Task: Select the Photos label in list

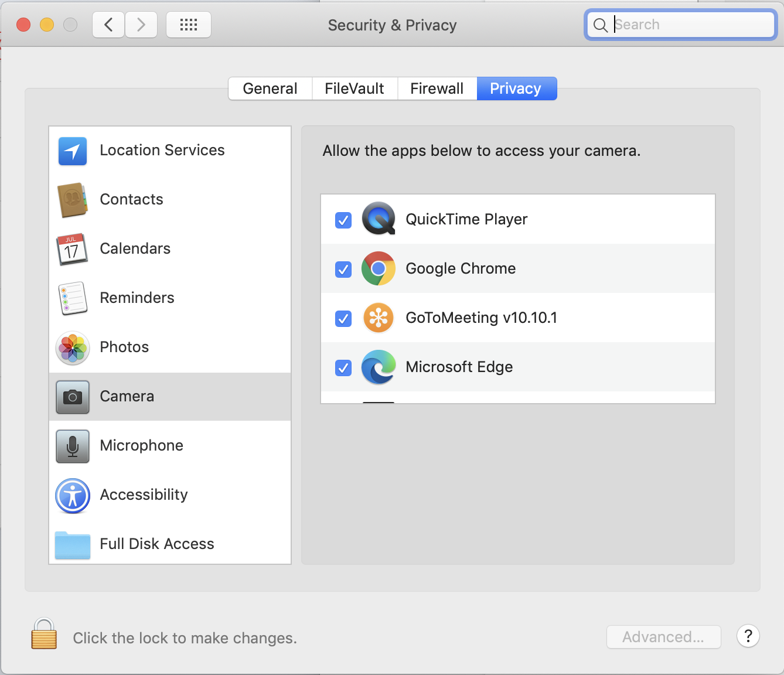Action: pyautogui.click(x=125, y=347)
